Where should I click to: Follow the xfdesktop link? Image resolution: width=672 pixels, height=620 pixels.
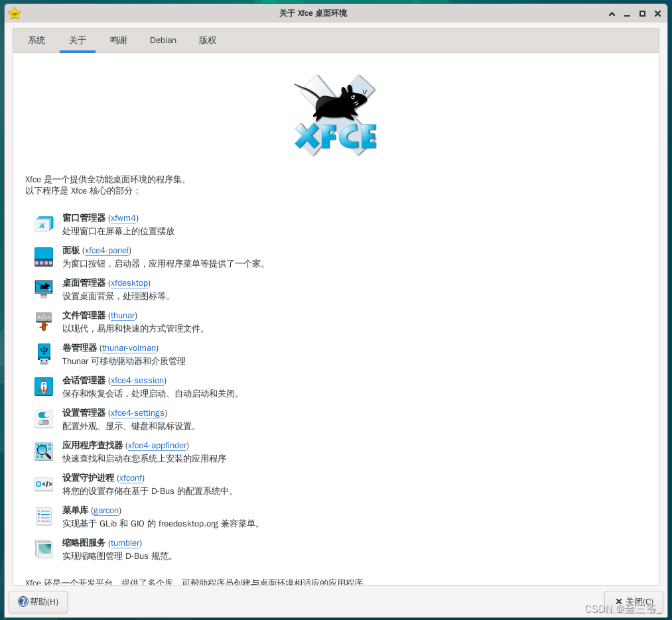click(129, 283)
